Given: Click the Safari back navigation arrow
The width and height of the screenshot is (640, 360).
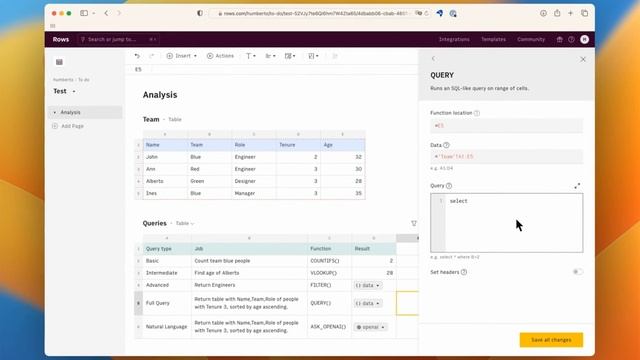Looking at the screenshot, I should [x=106, y=13].
